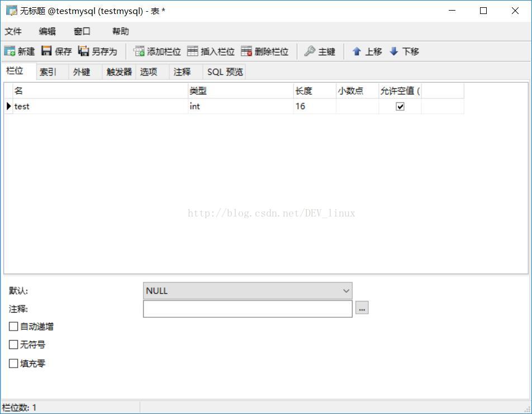Click the 栏位数: 1 status bar text
Viewport: 532px width, 414px height.
tap(19, 407)
